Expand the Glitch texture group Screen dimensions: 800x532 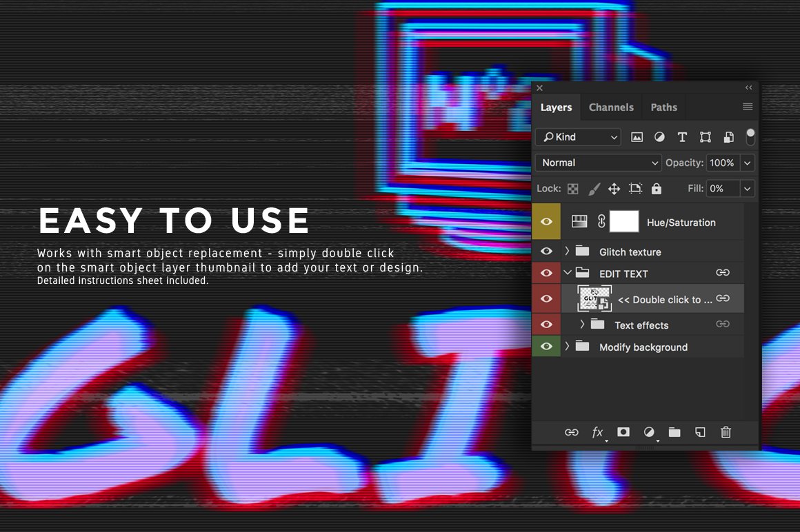(x=568, y=252)
